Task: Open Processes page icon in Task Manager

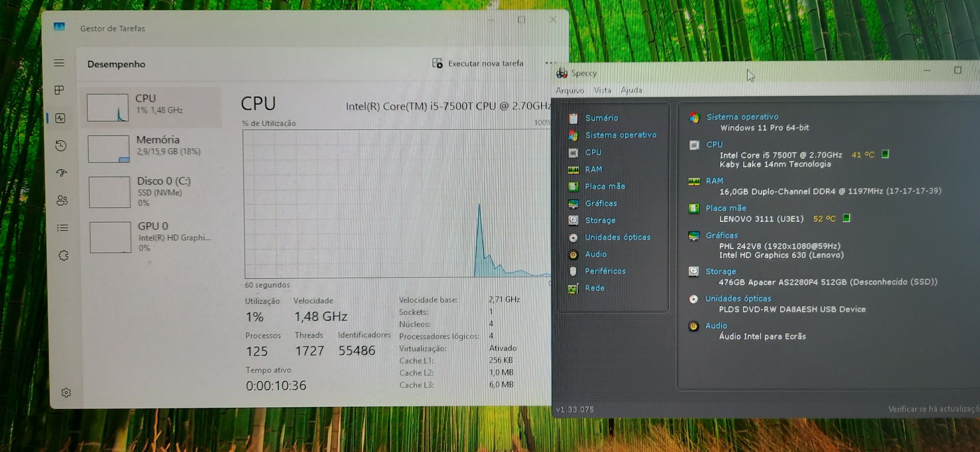Action: click(59, 90)
